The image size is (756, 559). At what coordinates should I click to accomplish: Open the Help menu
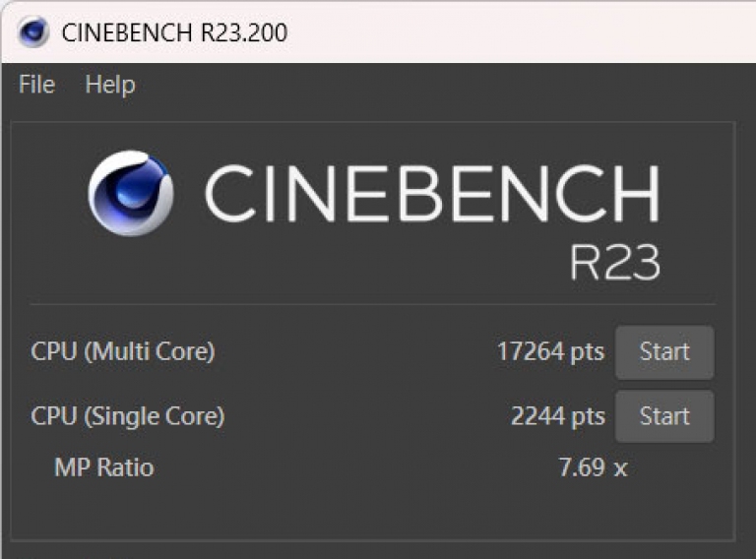coord(109,85)
